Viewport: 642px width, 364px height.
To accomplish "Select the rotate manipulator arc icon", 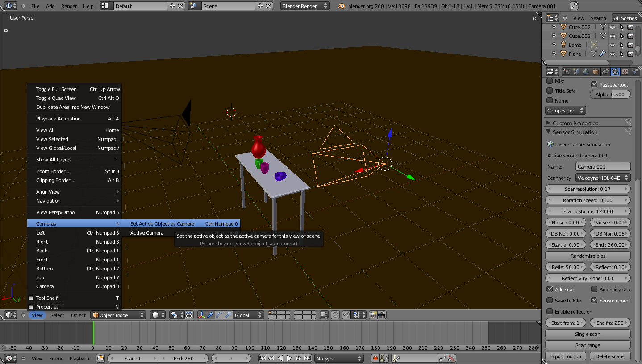I will pyautogui.click(x=219, y=315).
